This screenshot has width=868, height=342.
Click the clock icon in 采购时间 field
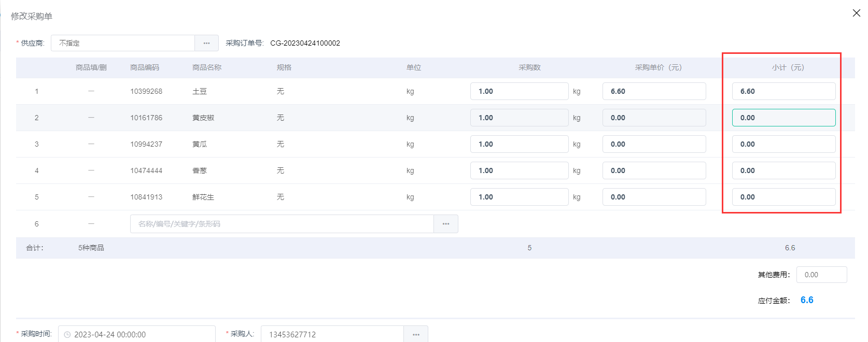click(x=67, y=335)
